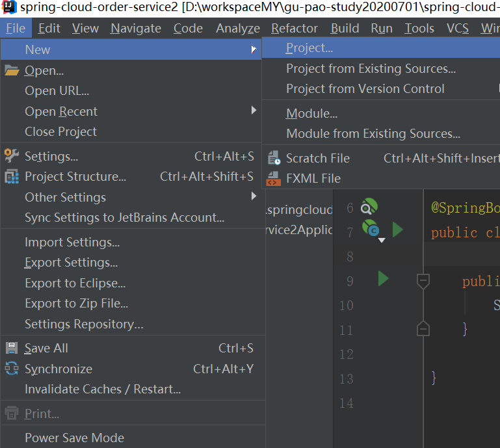Viewport: 500px width, 448px height.
Task: Click the Print printer icon
Action: [x=12, y=414]
